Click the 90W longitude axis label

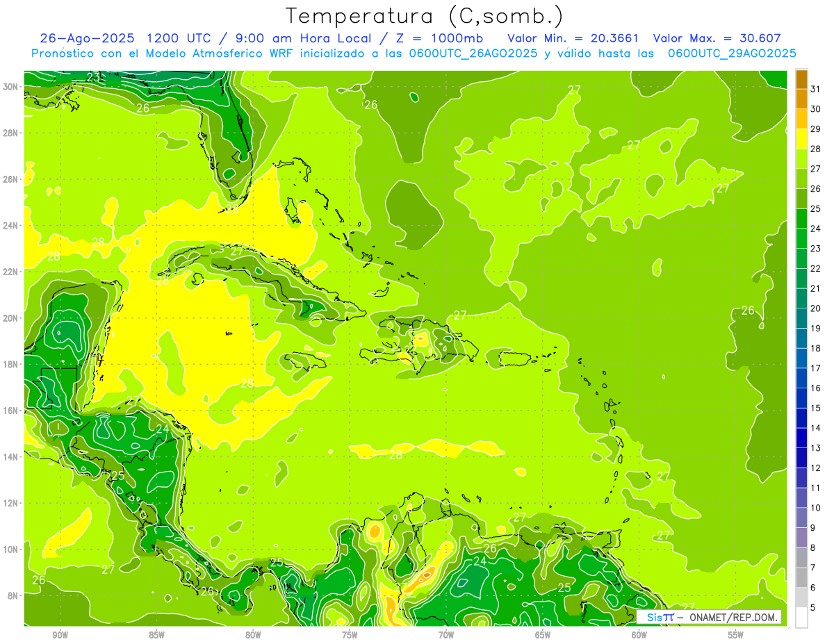pyautogui.click(x=60, y=635)
